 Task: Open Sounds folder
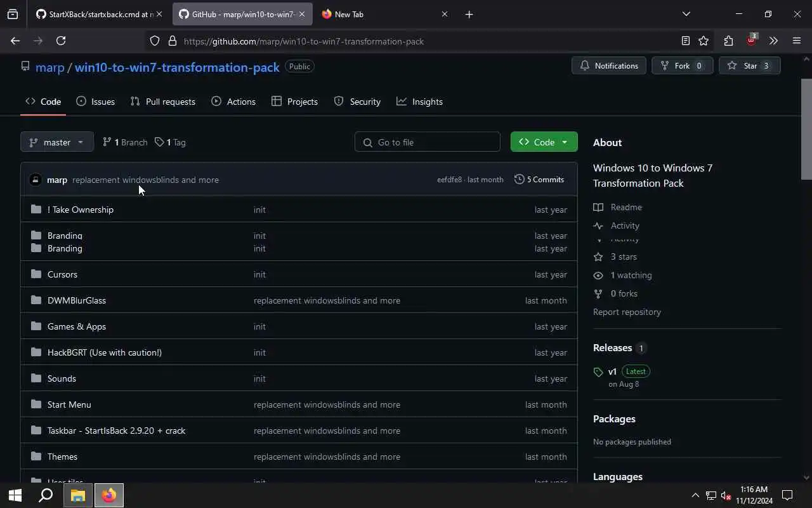tap(62, 378)
